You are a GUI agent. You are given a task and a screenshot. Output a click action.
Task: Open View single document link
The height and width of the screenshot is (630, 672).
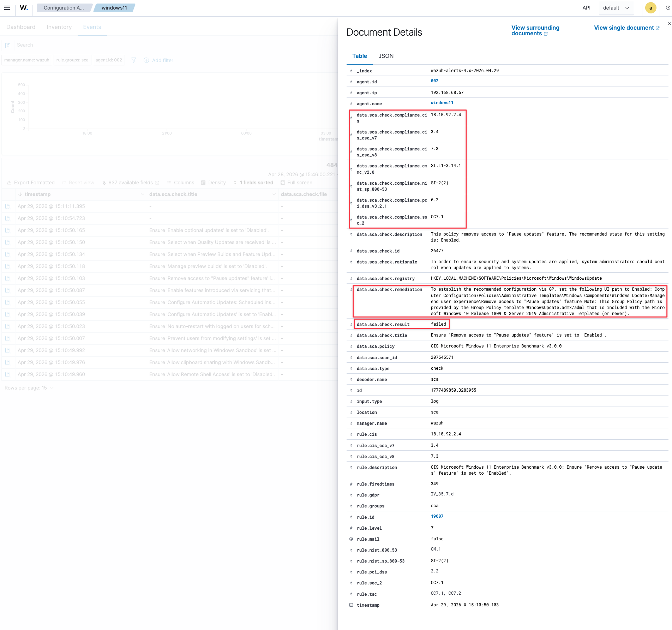click(627, 28)
